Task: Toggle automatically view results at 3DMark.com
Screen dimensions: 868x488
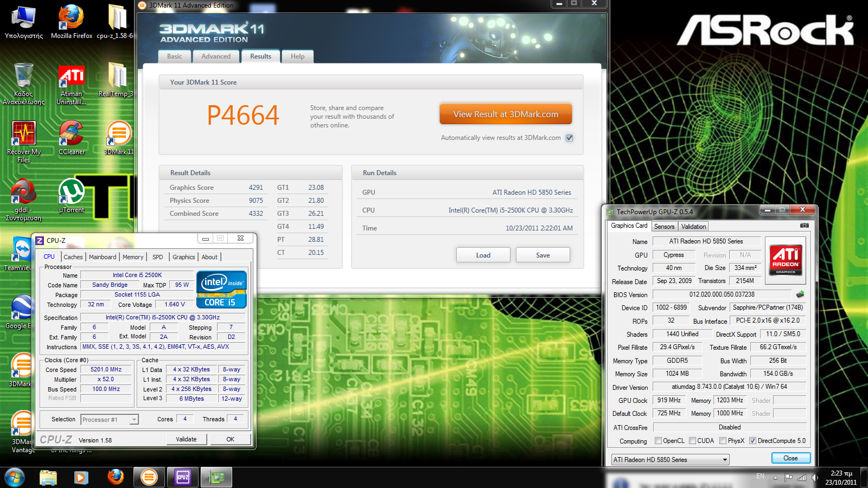Action: pyautogui.click(x=570, y=138)
